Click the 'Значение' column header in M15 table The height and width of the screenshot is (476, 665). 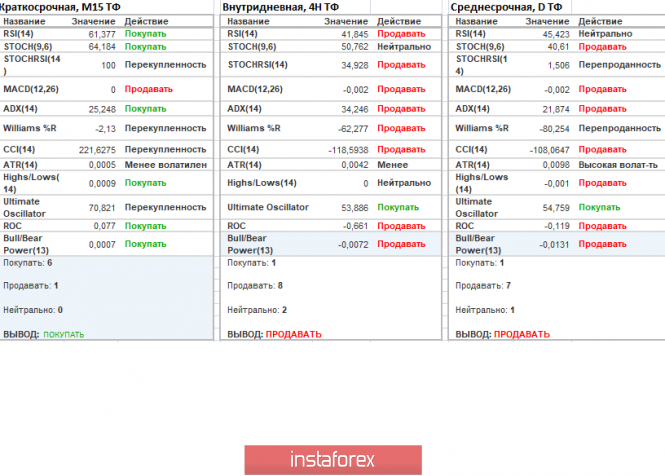click(x=93, y=21)
